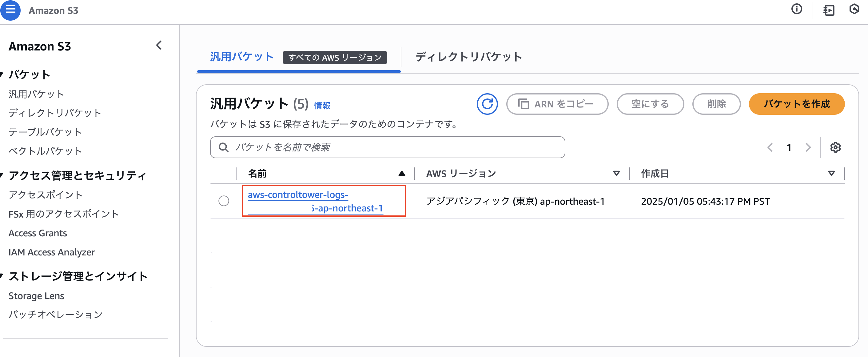
Task: Switch to the ディレクトリバケット tab
Action: pyautogui.click(x=469, y=57)
